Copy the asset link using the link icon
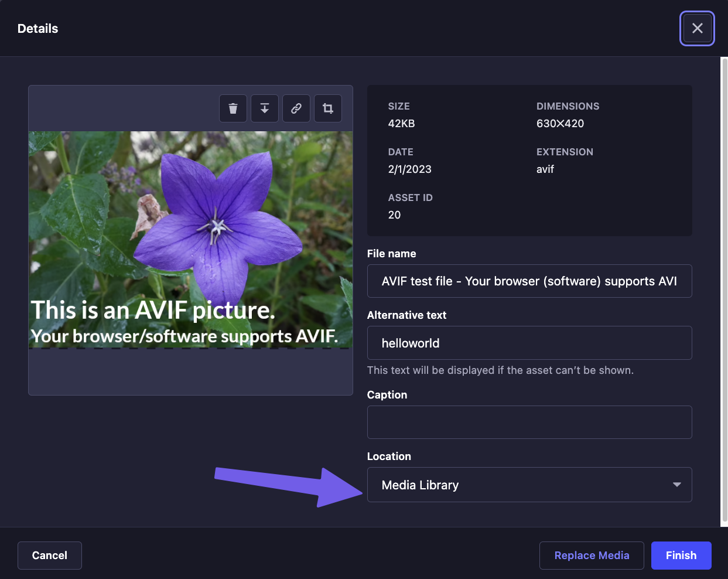 296,108
